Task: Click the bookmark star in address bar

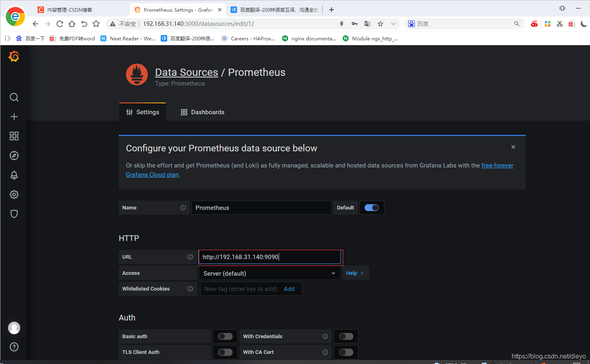Action: [x=380, y=24]
